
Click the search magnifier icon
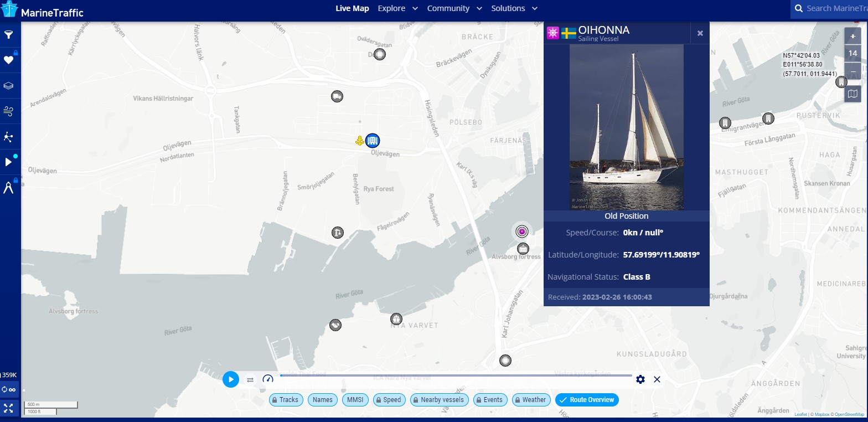click(799, 8)
